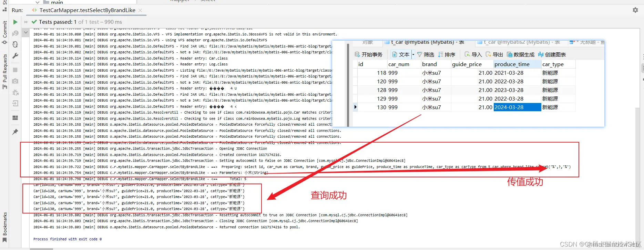Select the produce_time cell 2021-03-28
The height and width of the screenshot is (250, 644).
[518, 73]
